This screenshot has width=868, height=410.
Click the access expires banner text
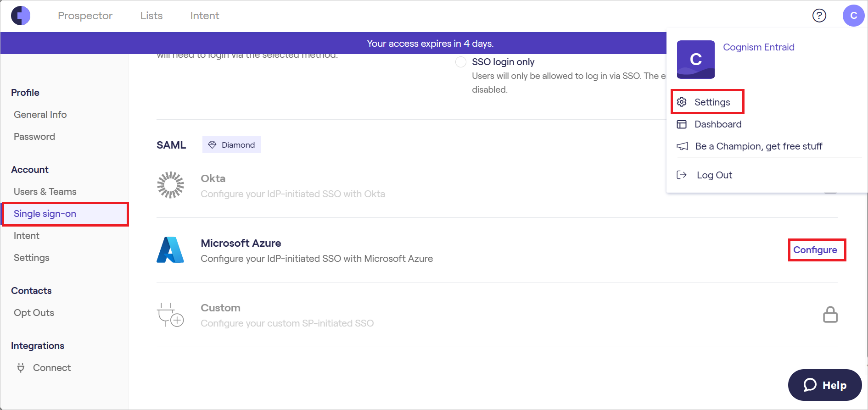430,44
